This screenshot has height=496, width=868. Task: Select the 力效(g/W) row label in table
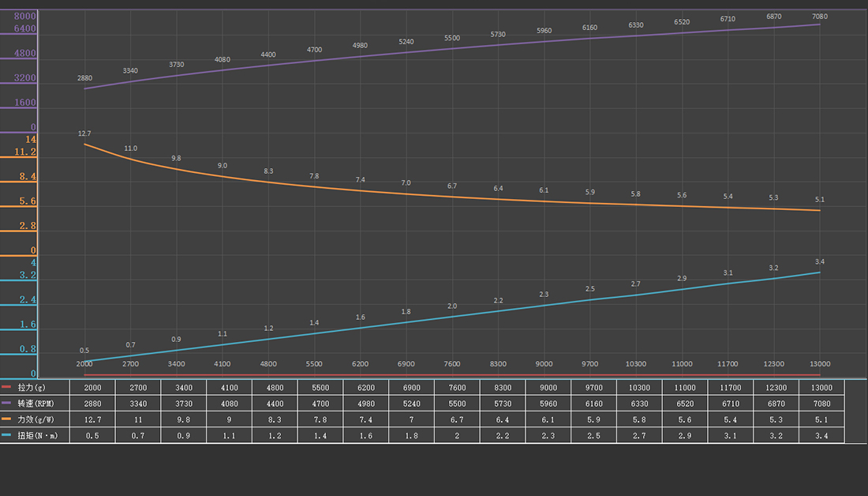click(x=36, y=419)
